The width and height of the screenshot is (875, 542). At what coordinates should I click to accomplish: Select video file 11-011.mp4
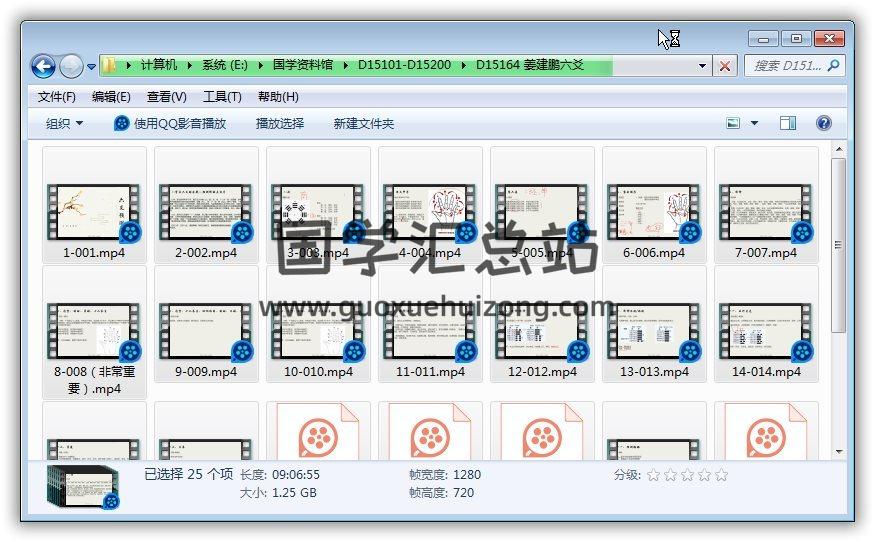[430, 324]
